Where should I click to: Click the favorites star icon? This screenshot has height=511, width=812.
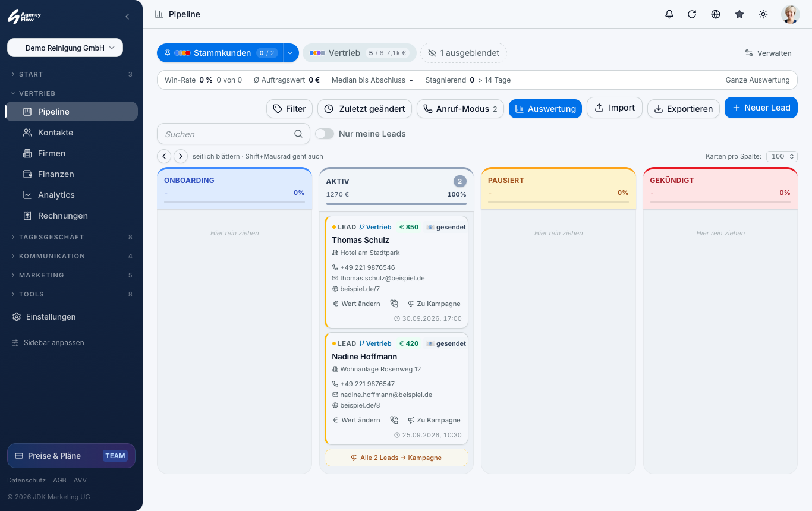739,14
